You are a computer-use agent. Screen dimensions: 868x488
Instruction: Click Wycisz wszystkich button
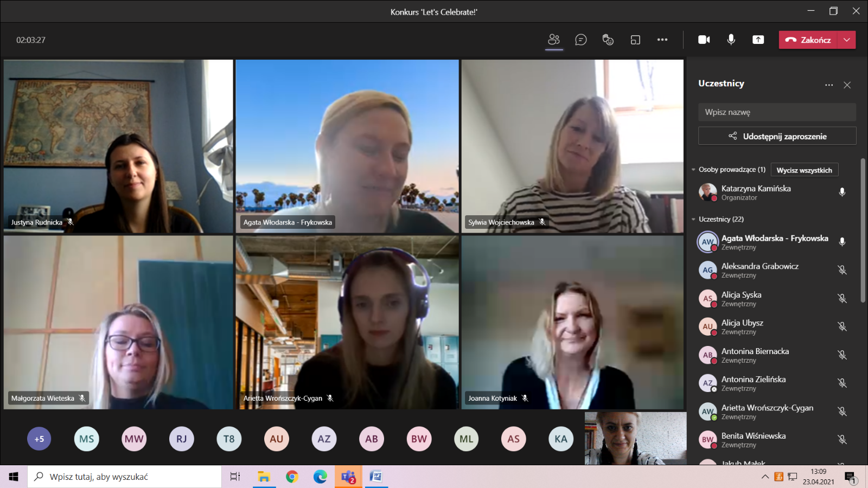click(805, 170)
